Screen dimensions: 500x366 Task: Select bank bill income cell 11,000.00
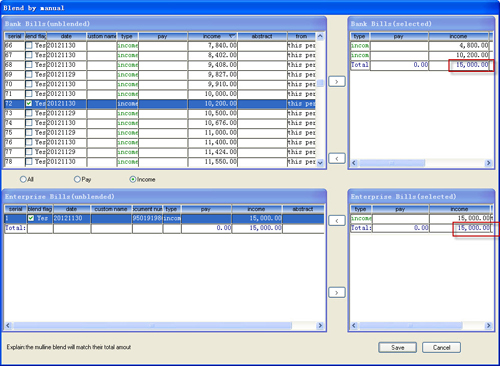click(213, 133)
